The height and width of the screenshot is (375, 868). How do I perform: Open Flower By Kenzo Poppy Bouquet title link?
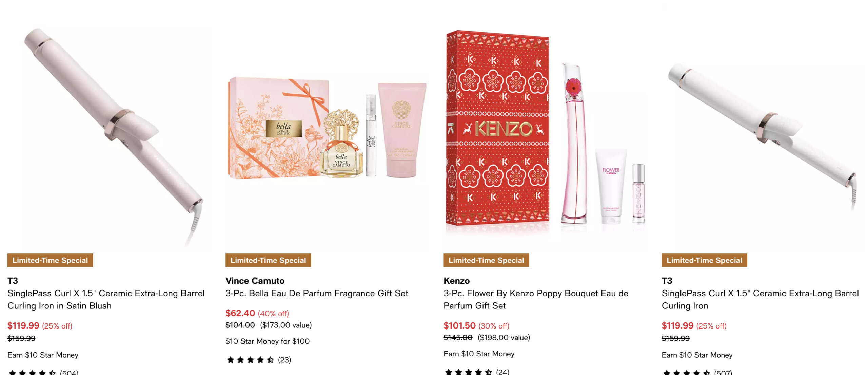tap(536, 299)
